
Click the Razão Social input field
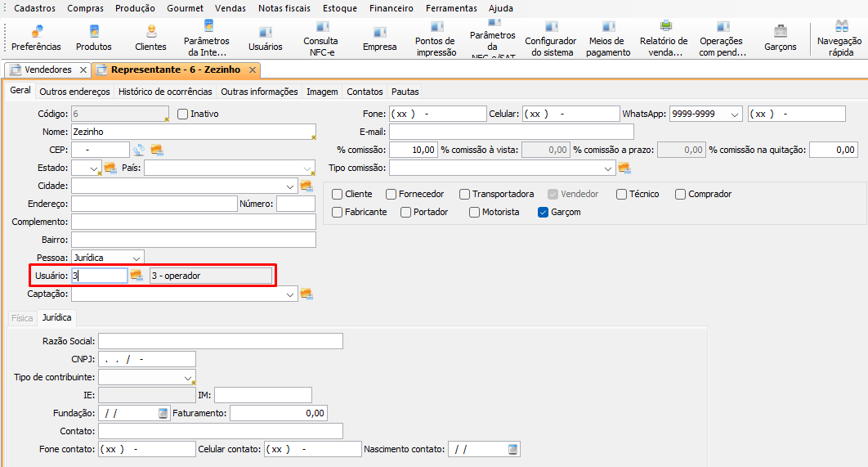[221, 341]
